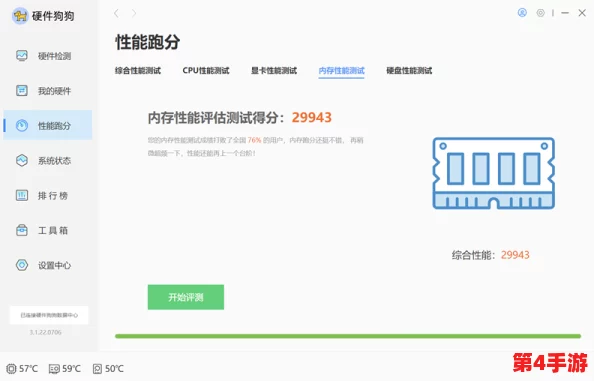Close the 硬件狗狗 window
The height and width of the screenshot is (381, 594).
[x=582, y=13]
